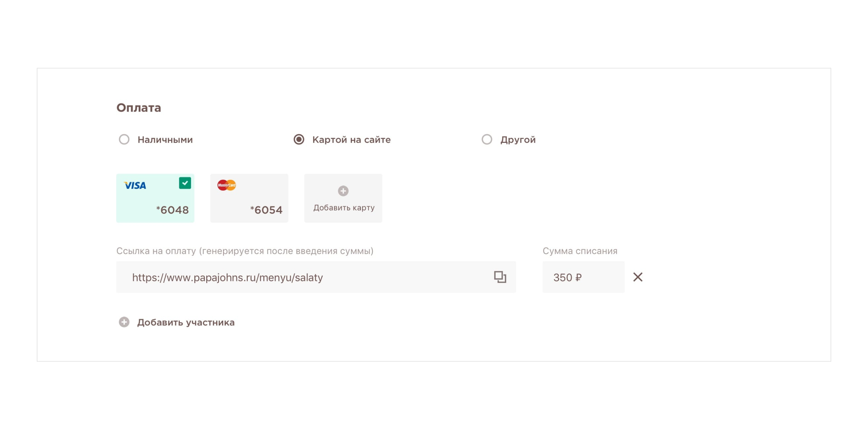Click the plus icon above Добавить карту

coord(343,191)
